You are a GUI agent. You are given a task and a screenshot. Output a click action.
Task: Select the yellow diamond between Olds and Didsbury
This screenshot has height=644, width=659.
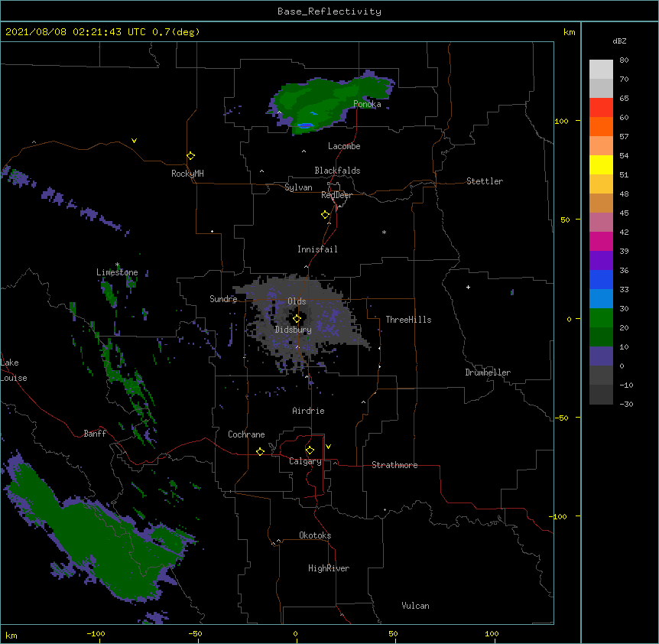click(297, 318)
